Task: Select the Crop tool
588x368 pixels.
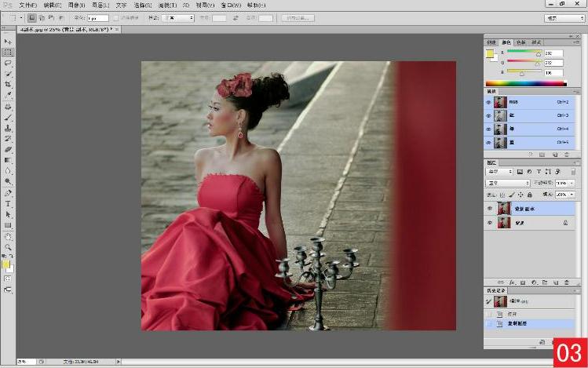Action: pyautogui.click(x=8, y=85)
